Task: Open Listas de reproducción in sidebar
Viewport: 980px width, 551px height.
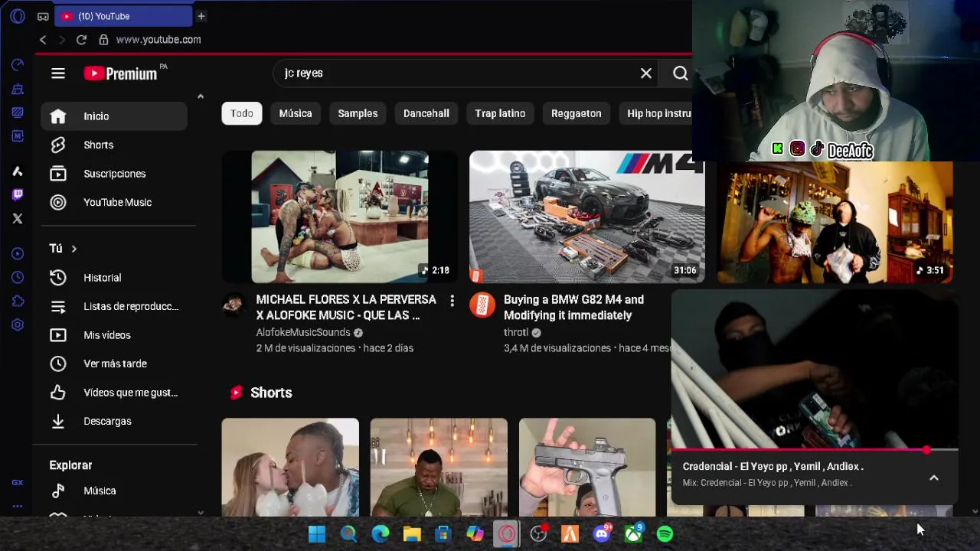Action: coord(114,306)
